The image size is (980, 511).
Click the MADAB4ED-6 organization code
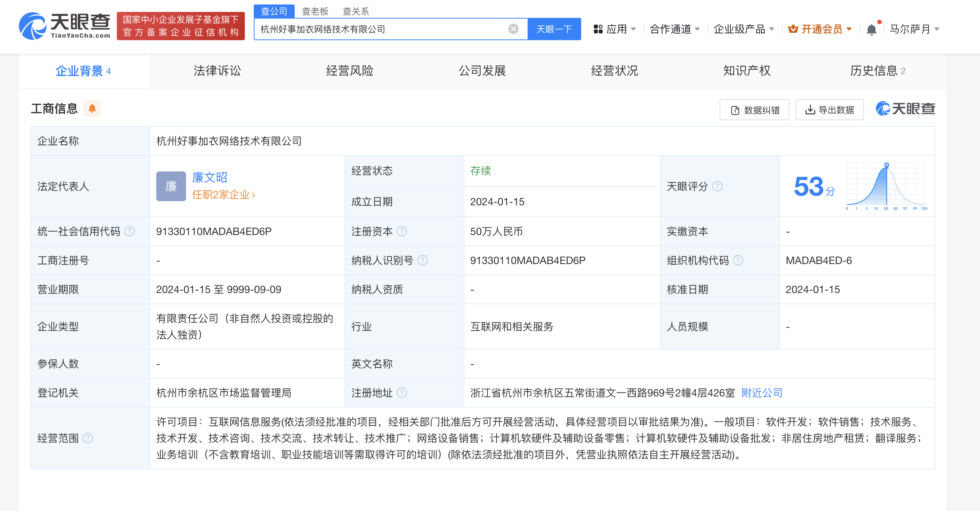(x=819, y=260)
